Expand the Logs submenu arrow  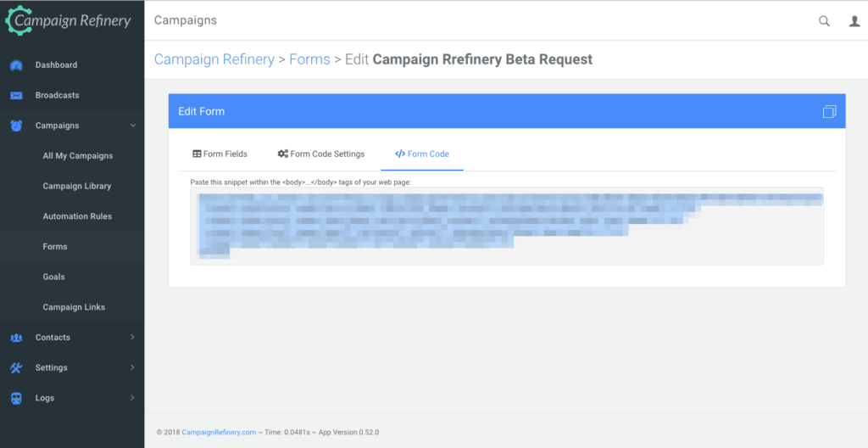coord(132,398)
